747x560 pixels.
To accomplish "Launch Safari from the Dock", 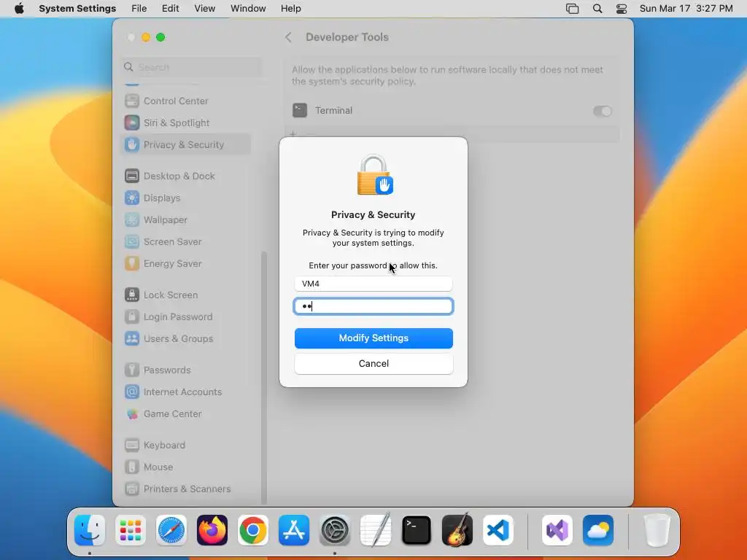I will coord(171,530).
